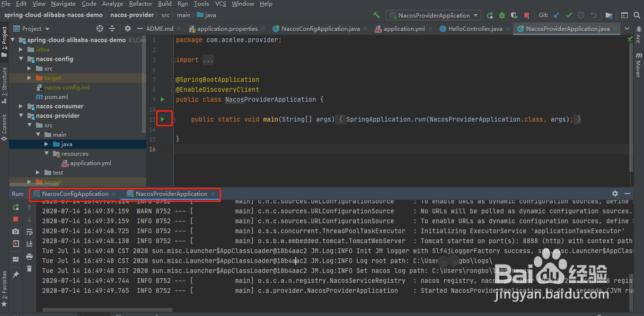This screenshot has height=316, width=644.
Task: Click the Exit icon in Run panel
Action: click(x=16, y=244)
